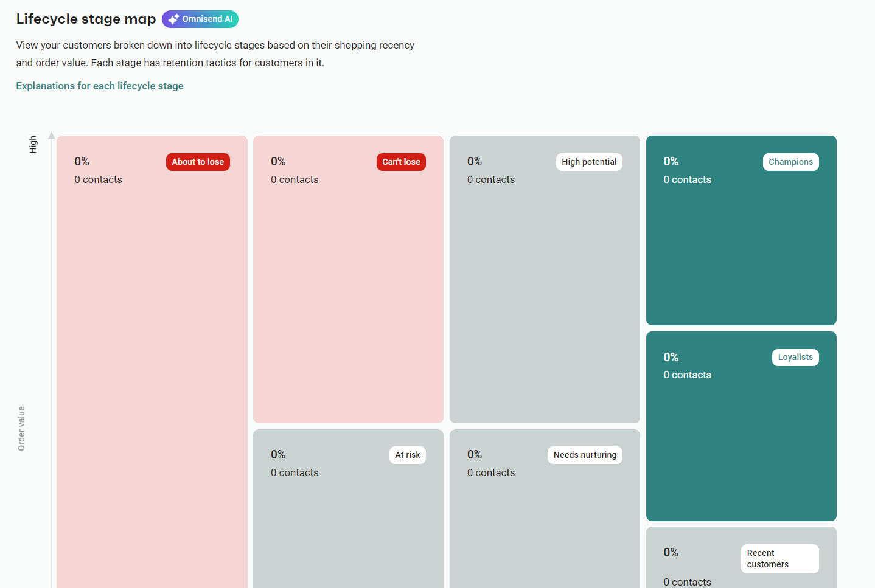The height and width of the screenshot is (588, 875).
Task: Click the Order value axis label
Action: [x=21, y=428]
